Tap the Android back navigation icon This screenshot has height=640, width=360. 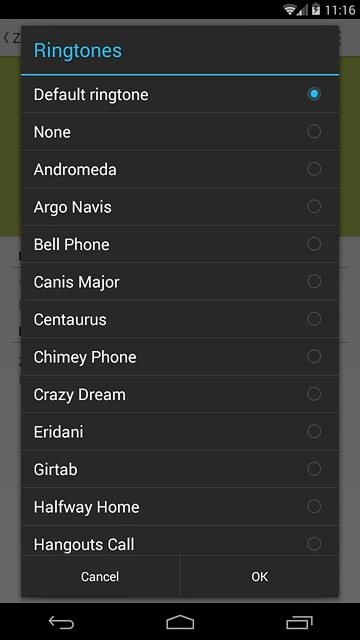[x=61, y=622]
